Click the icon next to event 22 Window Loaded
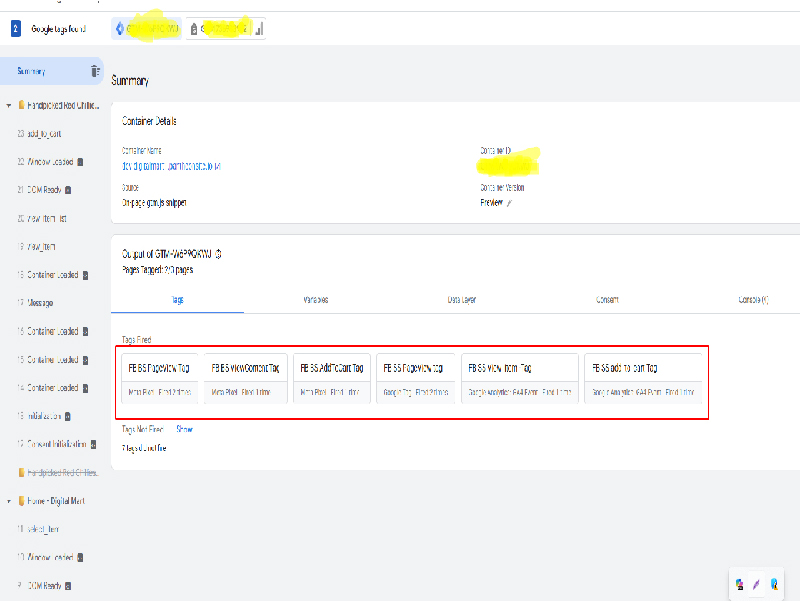 point(80,162)
